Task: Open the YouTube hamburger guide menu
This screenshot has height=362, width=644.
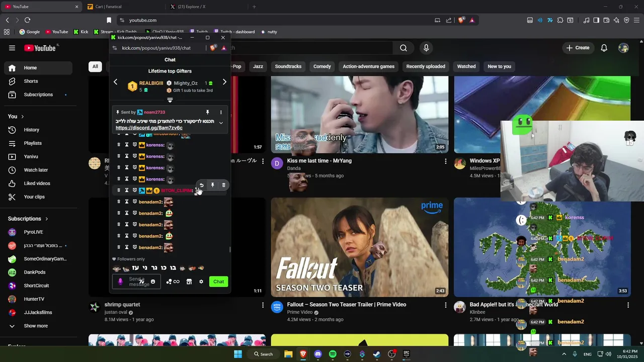Action: 12,48
